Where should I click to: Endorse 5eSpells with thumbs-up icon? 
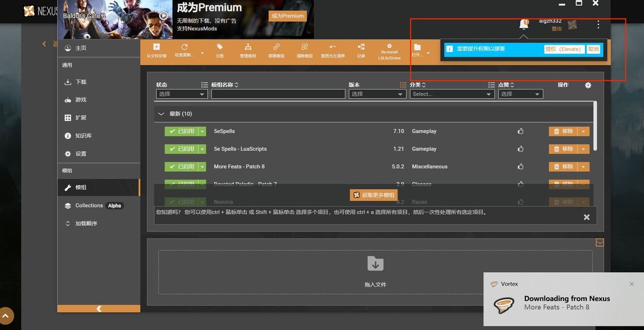point(521,131)
